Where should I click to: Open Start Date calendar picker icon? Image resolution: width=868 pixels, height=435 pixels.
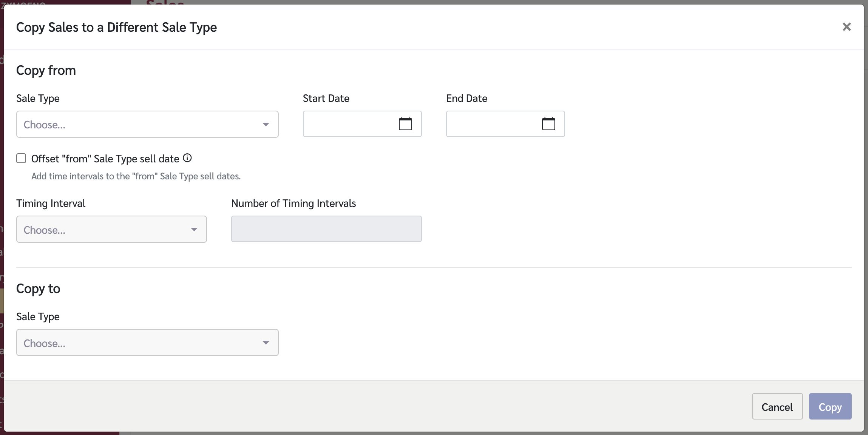coord(405,124)
